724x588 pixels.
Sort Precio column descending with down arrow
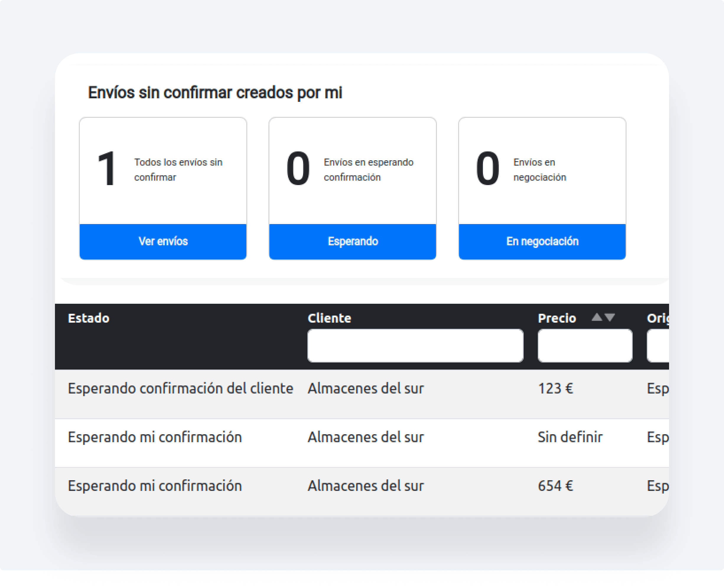pos(610,317)
